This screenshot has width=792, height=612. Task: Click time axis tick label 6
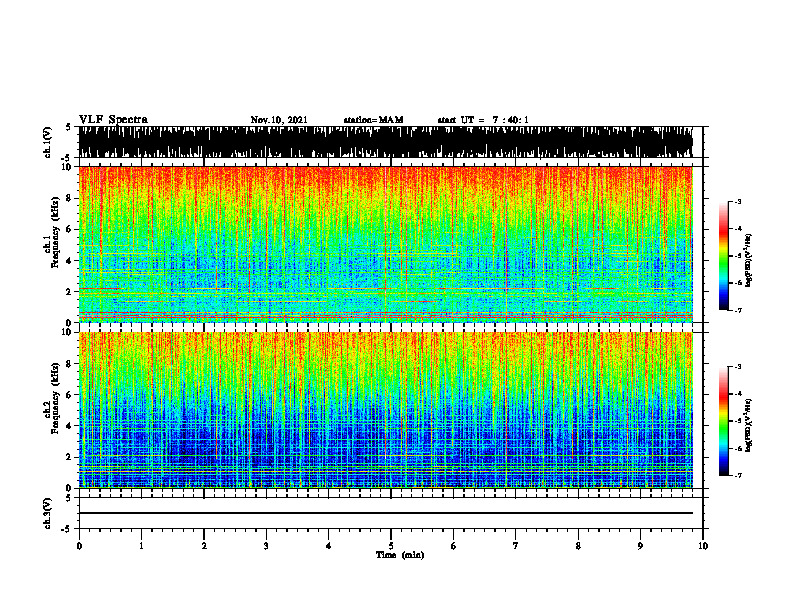(453, 546)
